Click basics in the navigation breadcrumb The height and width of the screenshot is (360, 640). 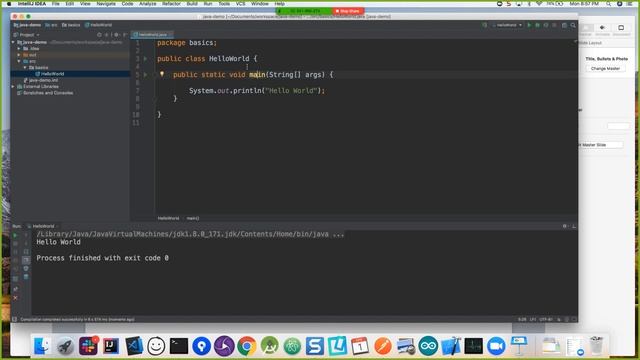pyautogui.click(x=71, y=25)
